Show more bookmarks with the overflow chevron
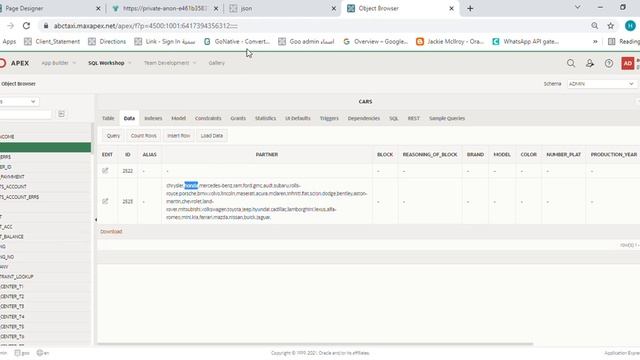640x360 pixels. click(595, 41)
